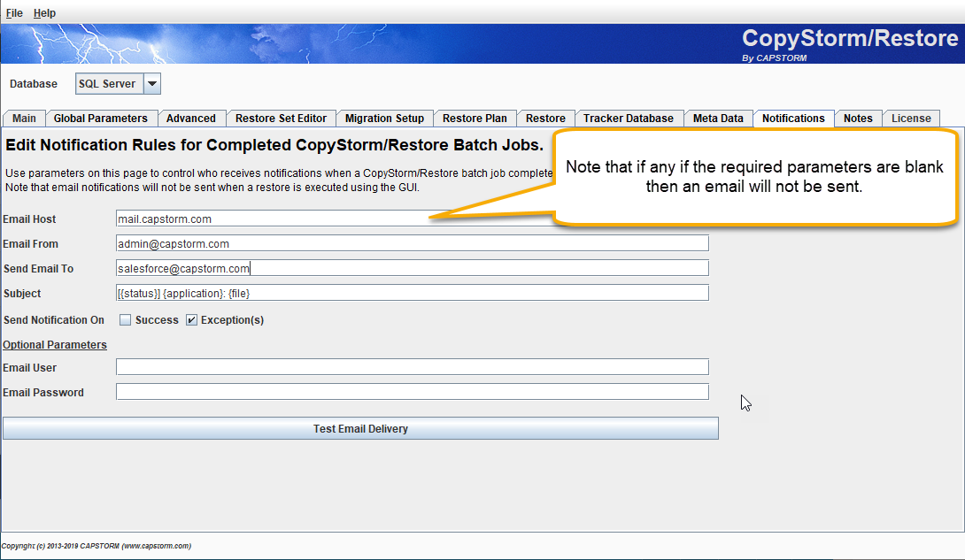Viewport: 965px width, 560px height.
Task: Open the Global Parameters tab
Action: point(101,119)
